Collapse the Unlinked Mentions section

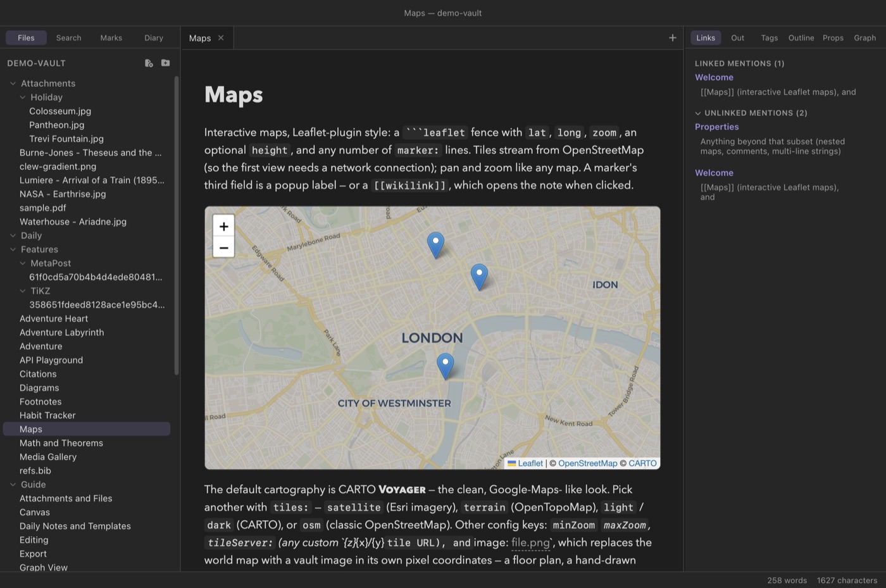pyautogui.click(x=698, y=113)
